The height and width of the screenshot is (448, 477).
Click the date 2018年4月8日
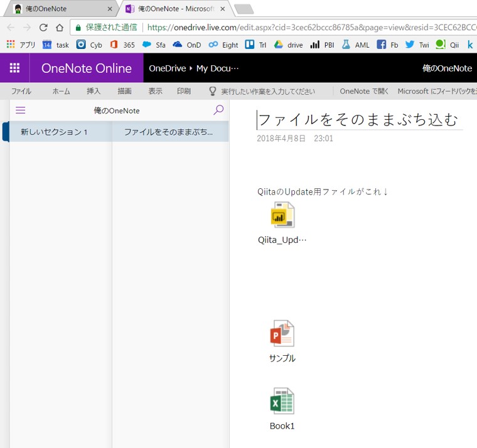tap(281, 139)
